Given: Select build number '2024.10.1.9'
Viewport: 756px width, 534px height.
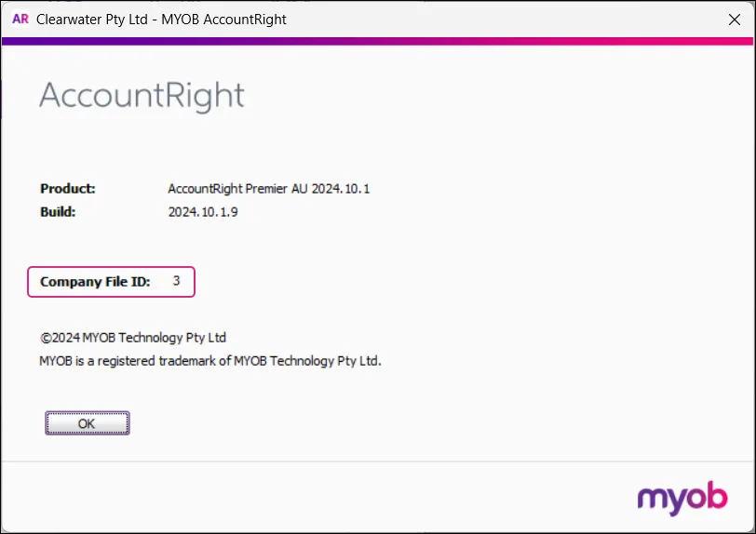Looking at the screenshot, I should click(x=203, y=212).
